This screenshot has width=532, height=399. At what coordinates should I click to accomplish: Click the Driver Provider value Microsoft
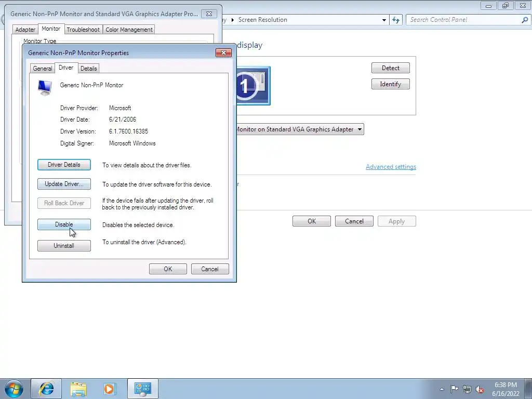pyautogui.click(x=120, y=108)
